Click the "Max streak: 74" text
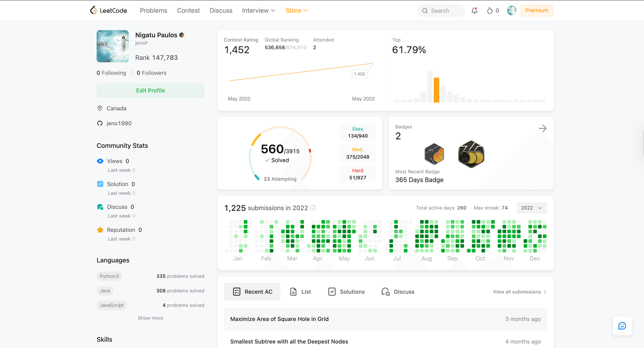The image size is (644, 348). (491, 208)
